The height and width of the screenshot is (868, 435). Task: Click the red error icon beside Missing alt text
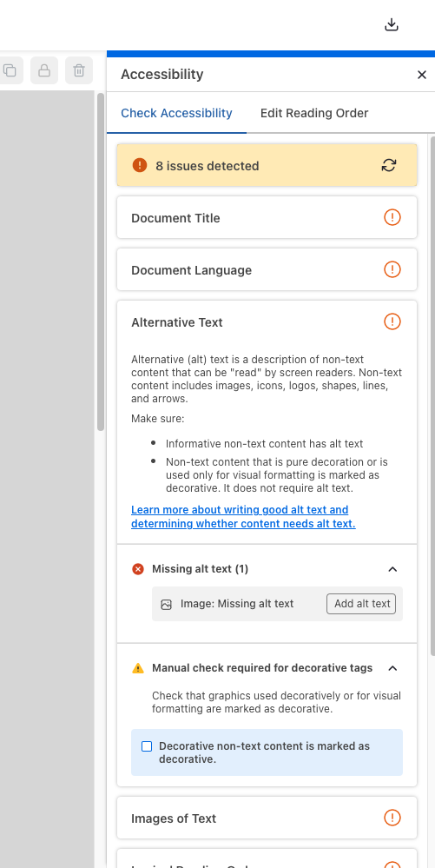(138, 569)
